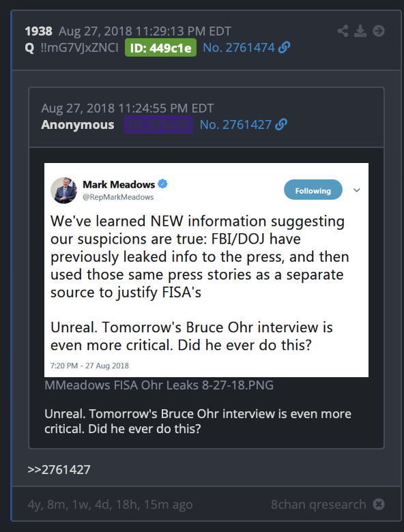Open quoted post link No. 2761427
Image resolution: width=404 pixels, height=532 pixels.
pyautogui.click(x=235, y=125)
